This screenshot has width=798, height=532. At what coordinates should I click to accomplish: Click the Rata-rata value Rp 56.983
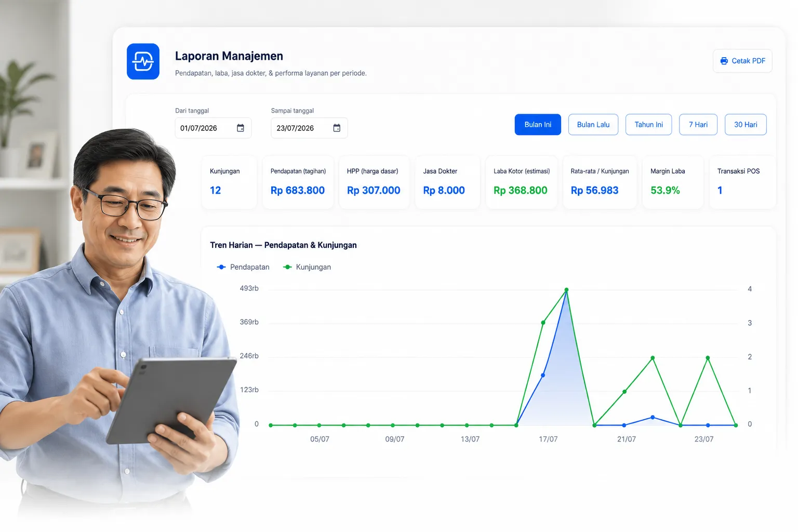pyautogui.click(x=594, y=190)
